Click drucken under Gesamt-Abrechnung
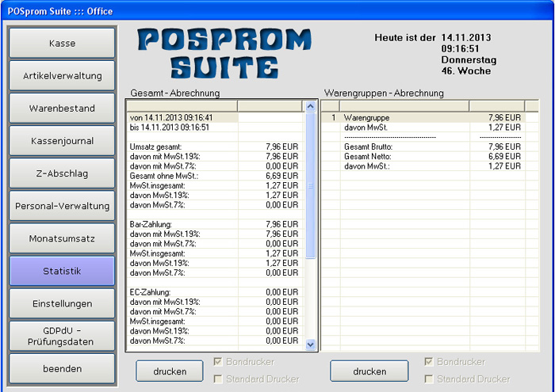The image size is (555, 392). pos(170,371)
